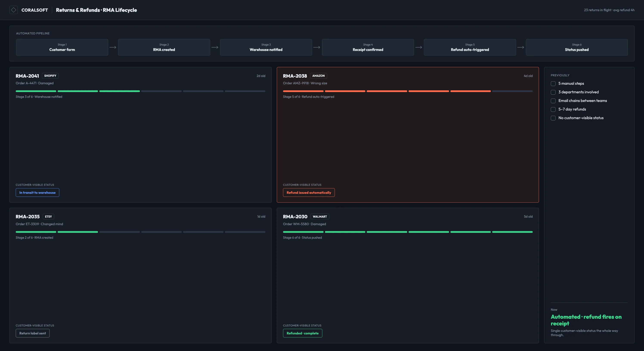The image size is (644, 351).
Task: Select Stage 6 Status pushed step
Action: (577, 47)
